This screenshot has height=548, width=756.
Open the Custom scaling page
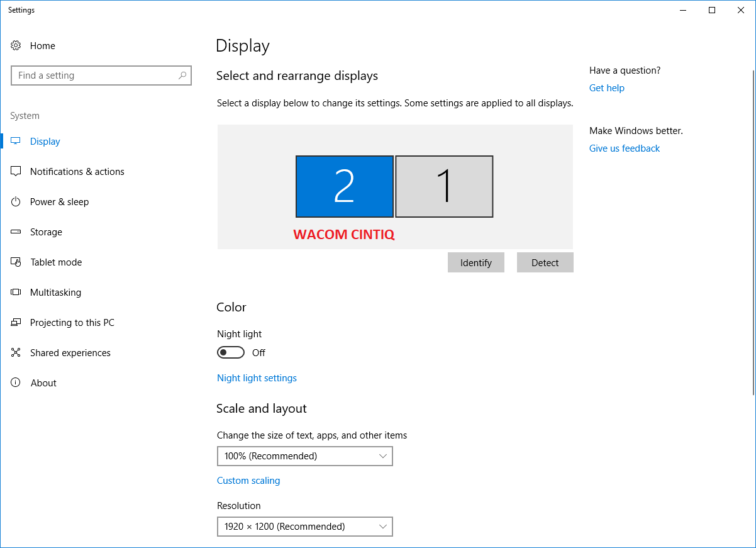click(248, 480)
